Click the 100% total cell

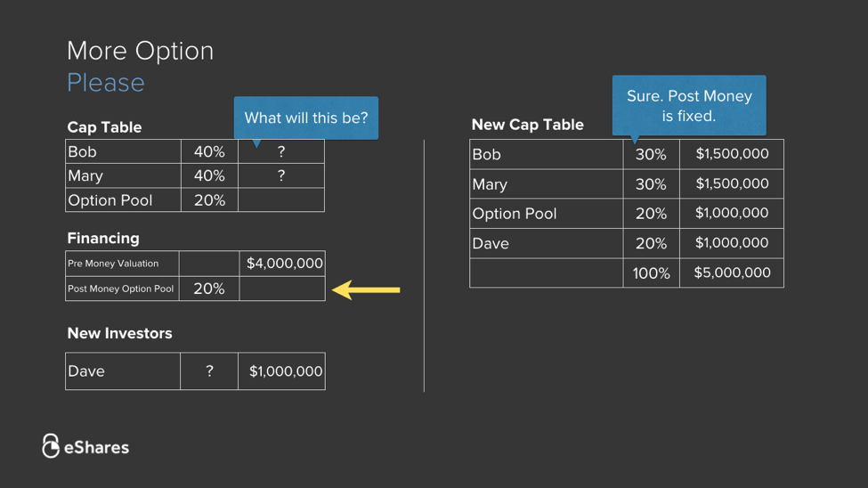click(x=651, y=273)
